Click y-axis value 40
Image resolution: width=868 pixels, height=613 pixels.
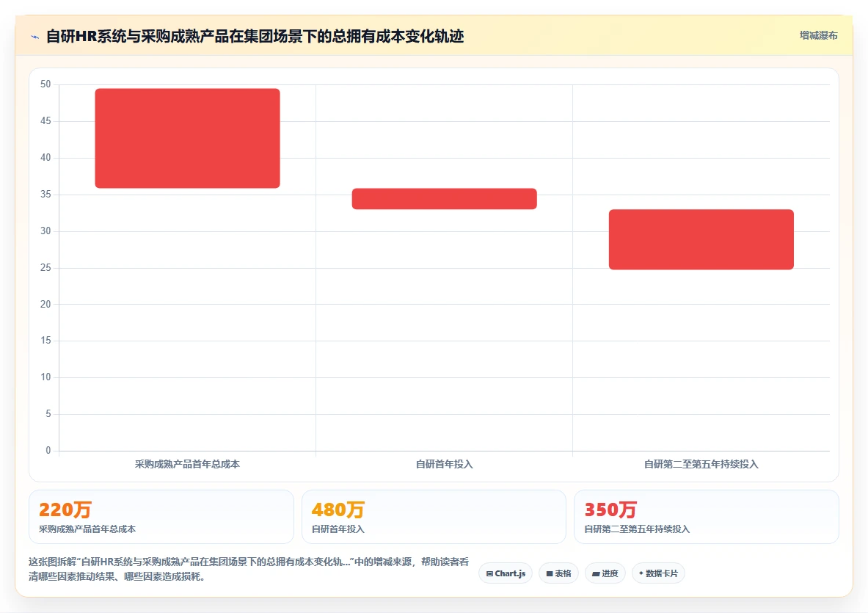(45, 157)
